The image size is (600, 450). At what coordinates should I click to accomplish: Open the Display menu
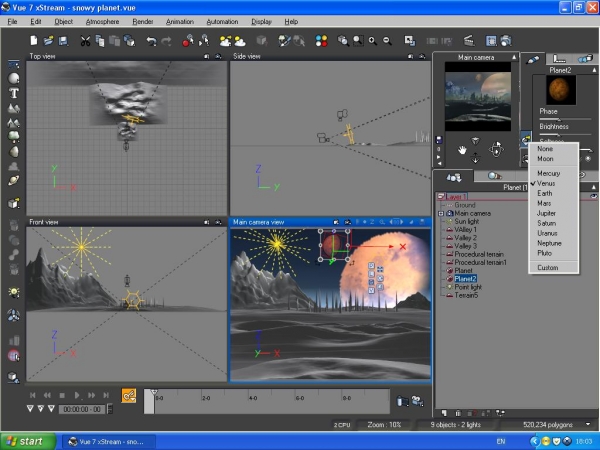pyautogui.click(x=261, y=21)
